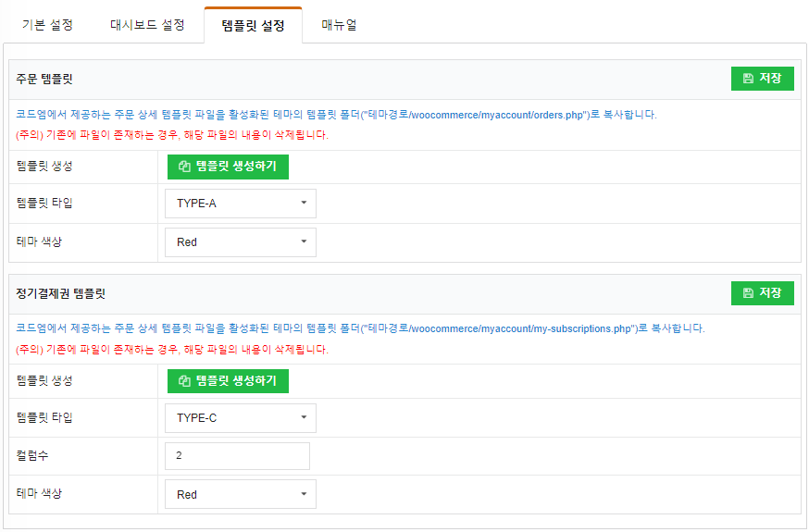
Task: Click the 정기결제권 템플릿 section title
Action: [61, 294]
